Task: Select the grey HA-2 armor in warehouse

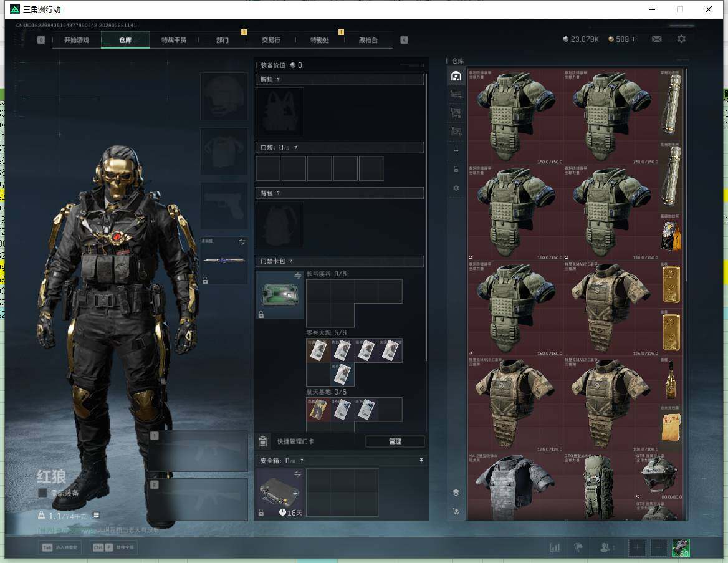Action: pyautogui.click(x=515, y=486)
